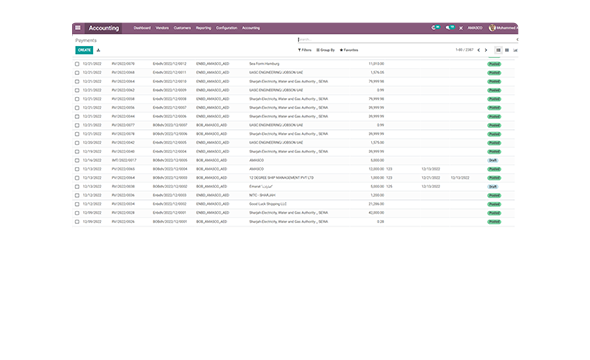Open the AMASCO company switcher
This screenshot has height=360, width=590.
475,28
